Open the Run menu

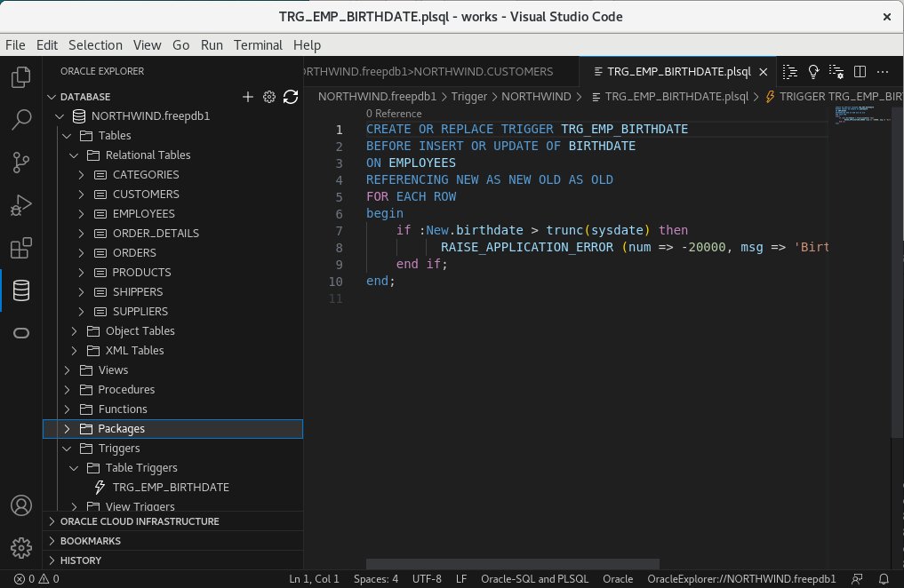pos(212,45)
